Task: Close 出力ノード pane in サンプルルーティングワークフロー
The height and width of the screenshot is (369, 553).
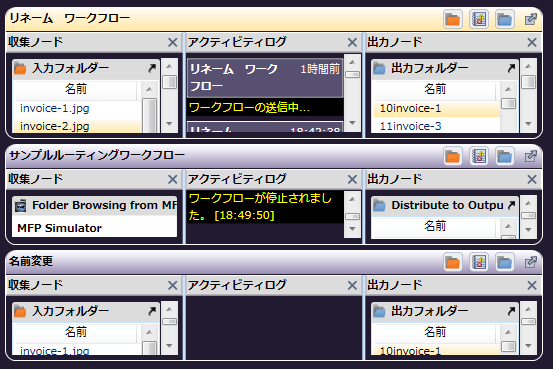Action: pos(532,179)
